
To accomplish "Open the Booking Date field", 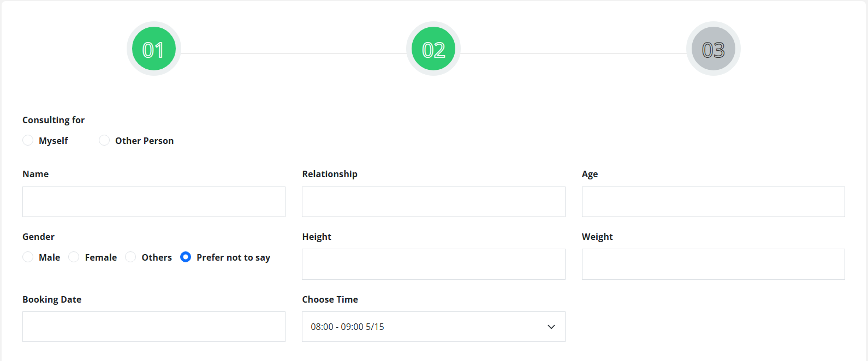I will point(153,327).
